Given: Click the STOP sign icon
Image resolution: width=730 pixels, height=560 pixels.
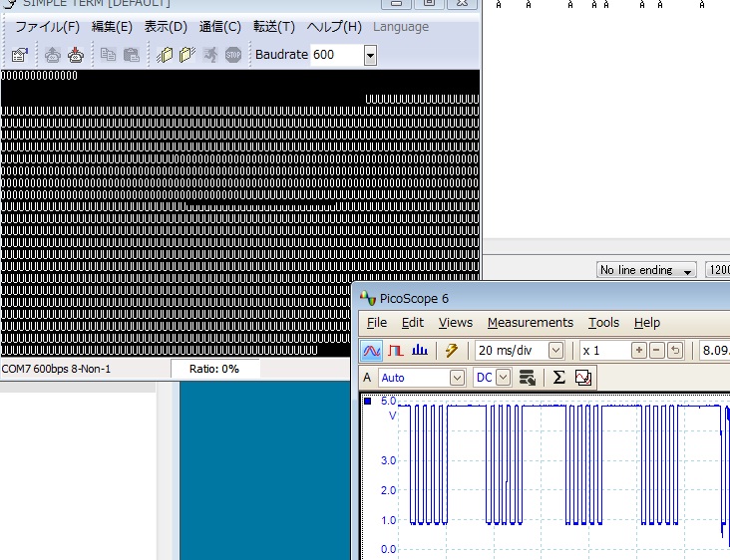Looking at the screenshot, I should 233,56.
